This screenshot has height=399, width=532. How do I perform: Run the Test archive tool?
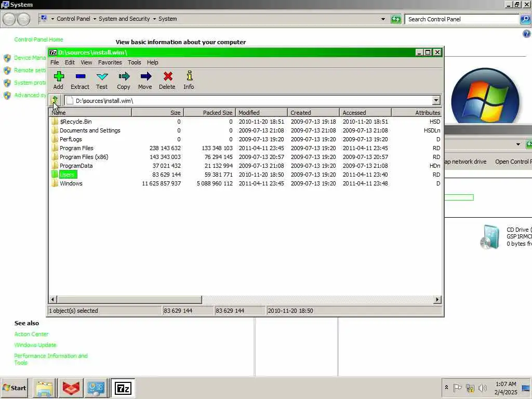[102, 80]
